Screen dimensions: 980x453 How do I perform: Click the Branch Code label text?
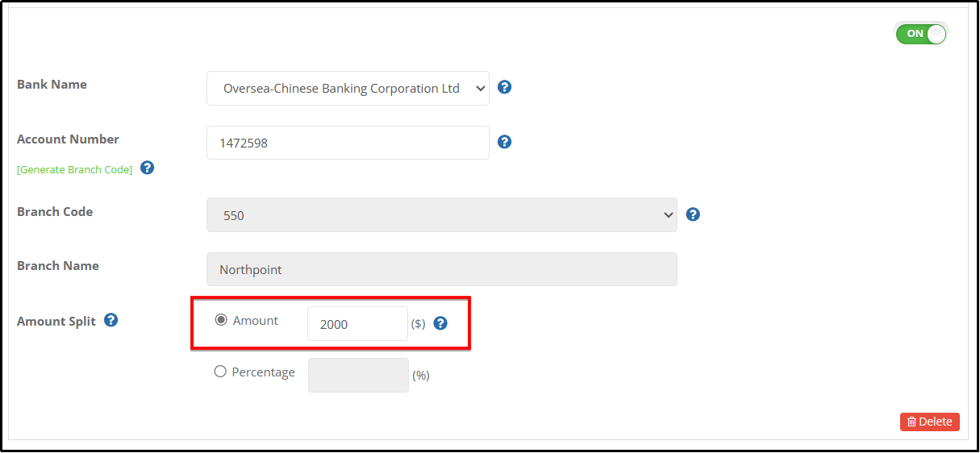[x=55, y=211]
